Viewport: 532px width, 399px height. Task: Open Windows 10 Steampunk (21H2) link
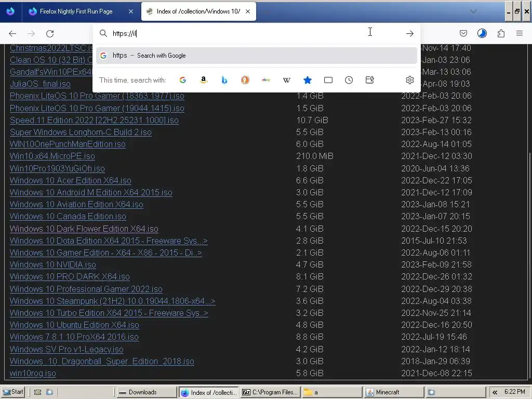click(x=113, y=301)
